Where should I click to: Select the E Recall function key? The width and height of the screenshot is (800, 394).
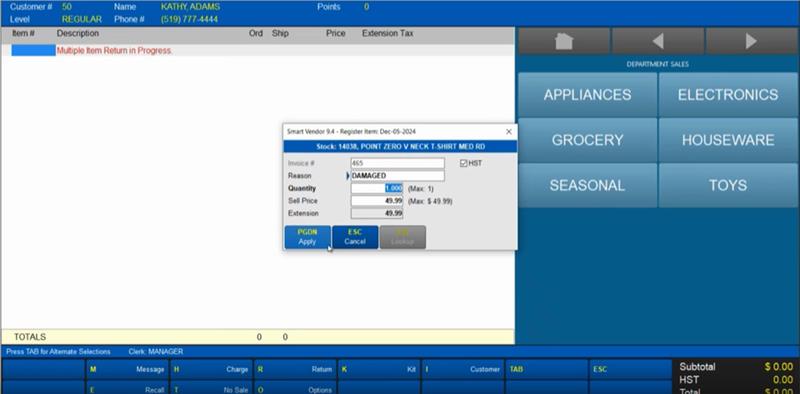click(127, 387)
